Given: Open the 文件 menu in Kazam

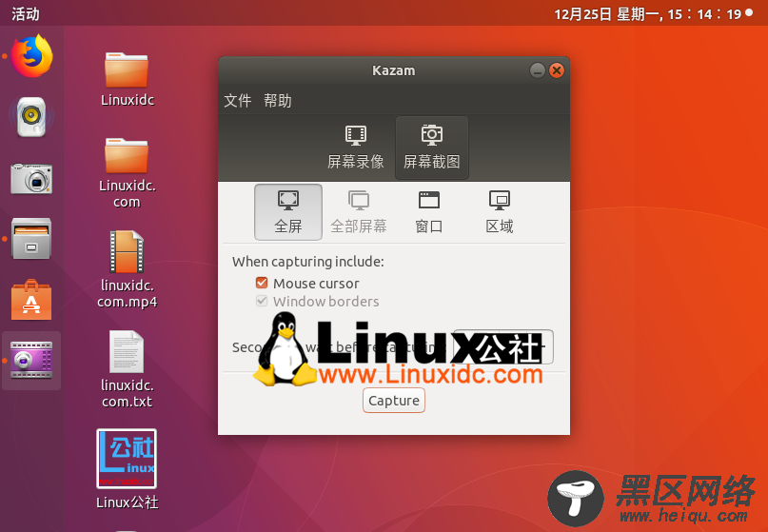Looking at the screenshot, I should tap(238, 101).
